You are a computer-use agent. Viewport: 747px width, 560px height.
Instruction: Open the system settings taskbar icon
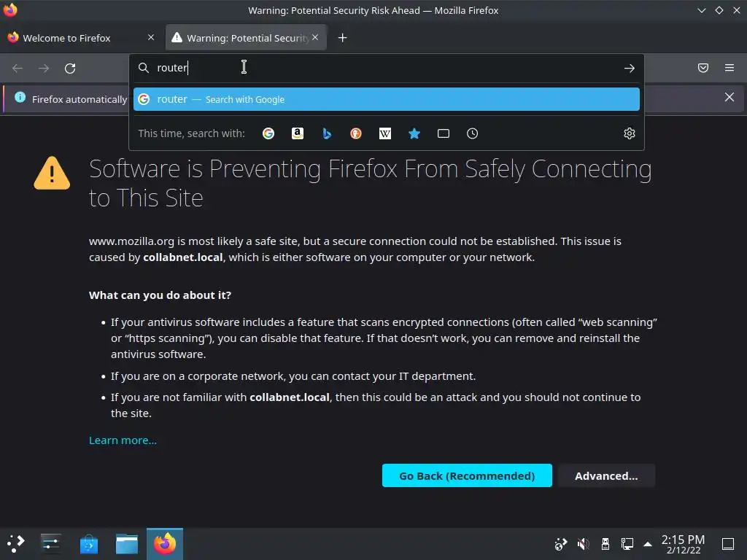click(x=50, y=543)
